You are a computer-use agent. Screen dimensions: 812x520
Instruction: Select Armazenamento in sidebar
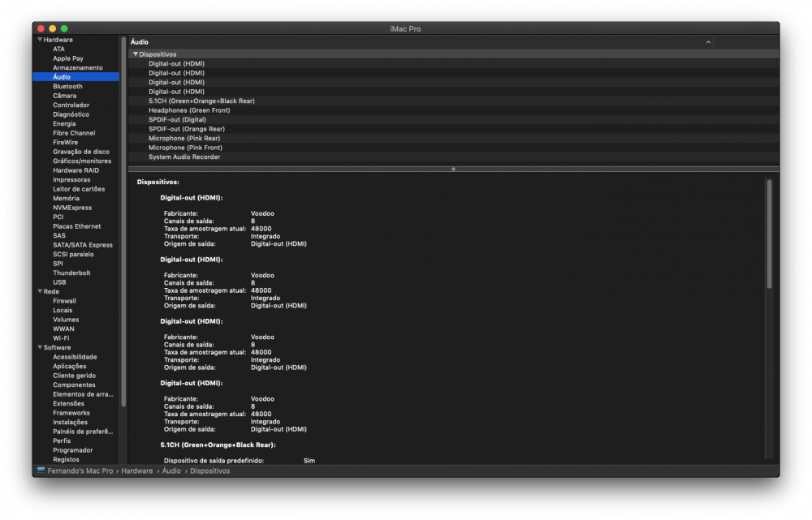click(78, 68)
